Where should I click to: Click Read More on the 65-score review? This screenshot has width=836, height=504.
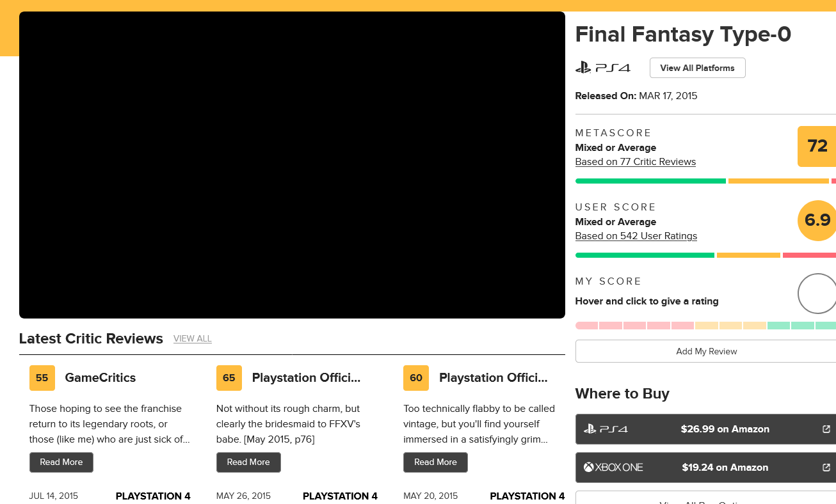pyautogui.click(x=248, y=462)
